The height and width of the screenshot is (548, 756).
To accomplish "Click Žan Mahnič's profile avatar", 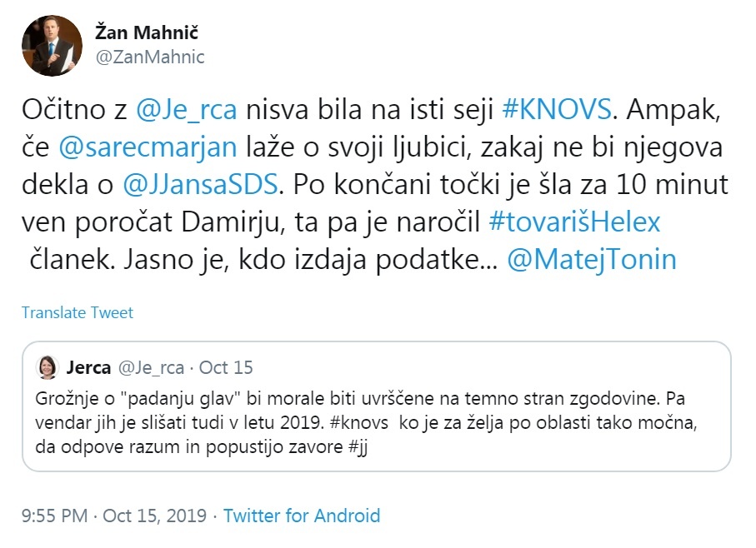I will coord(52,46).
